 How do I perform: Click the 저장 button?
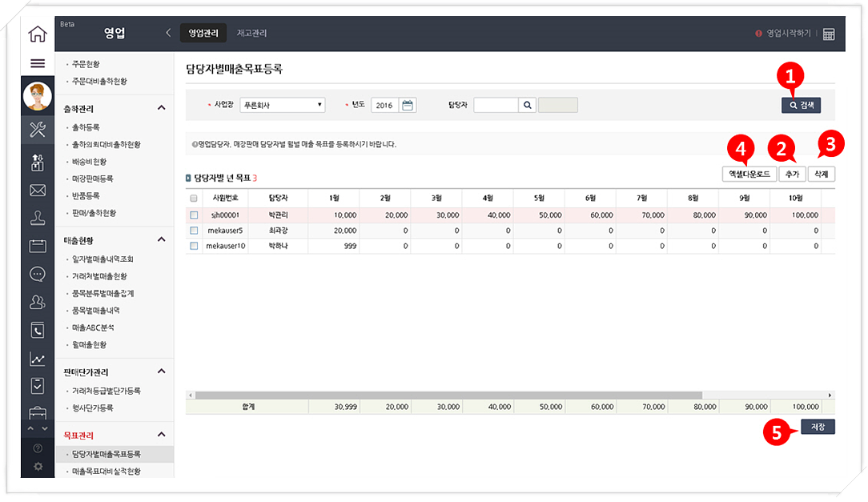[817, 428]
